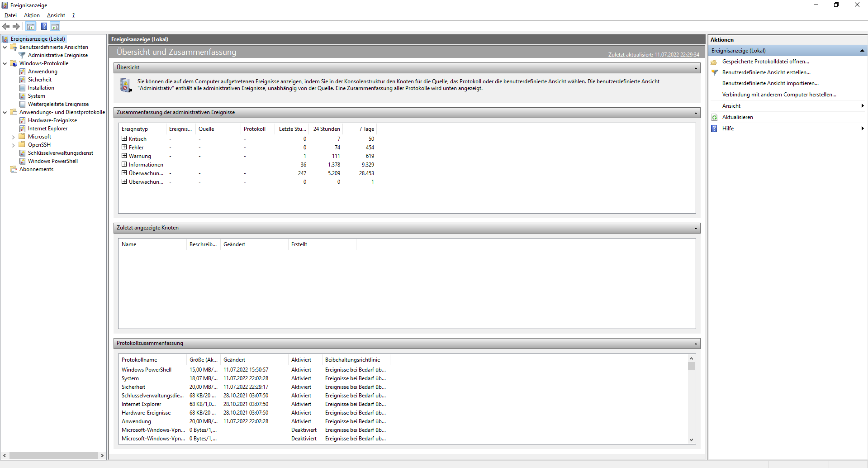Click the Sicherheit log icon
The image size is (868, 468).
(22, 80)
